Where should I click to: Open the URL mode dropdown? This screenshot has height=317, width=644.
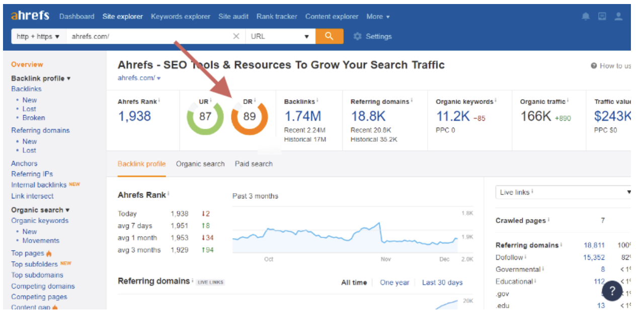(x=280, y=36)
